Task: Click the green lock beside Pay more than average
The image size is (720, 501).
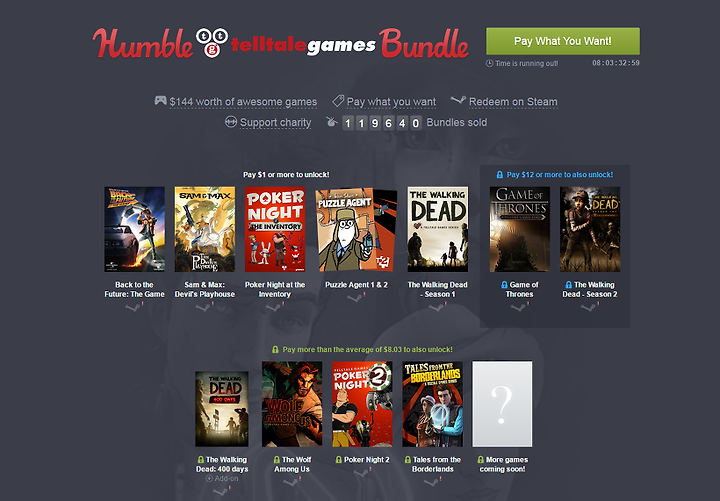Action: pyautogui.click(x=275, y=349)
